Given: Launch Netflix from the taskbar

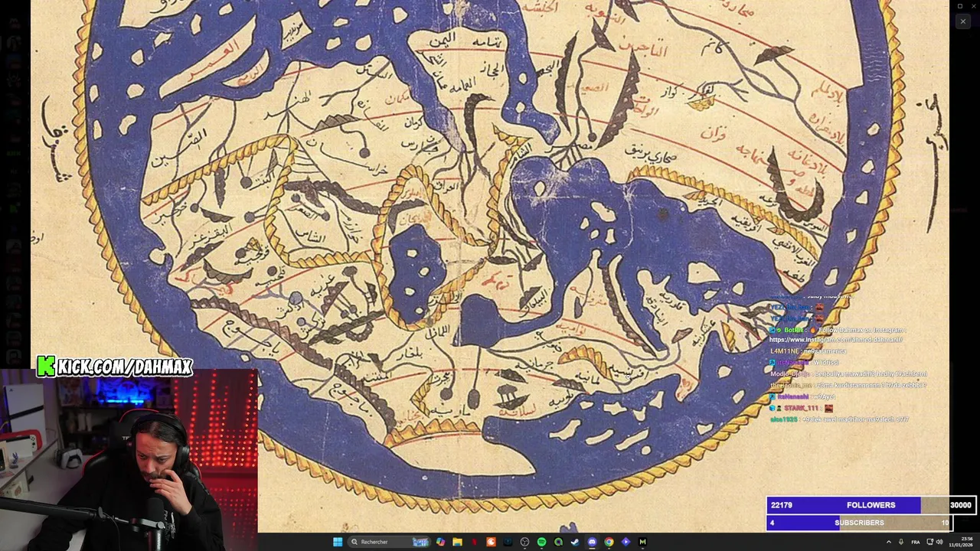Looking at the screenshot, I should [474, 542].
